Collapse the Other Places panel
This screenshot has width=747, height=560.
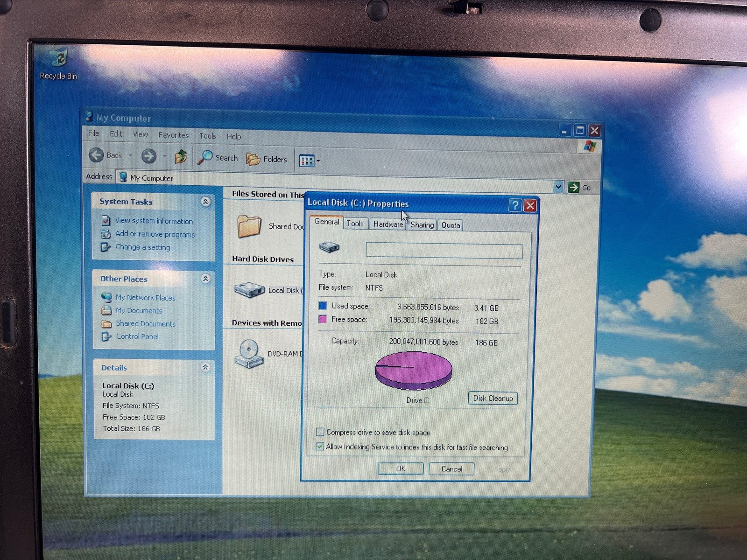pyautogui.click(x=205, y=279)
